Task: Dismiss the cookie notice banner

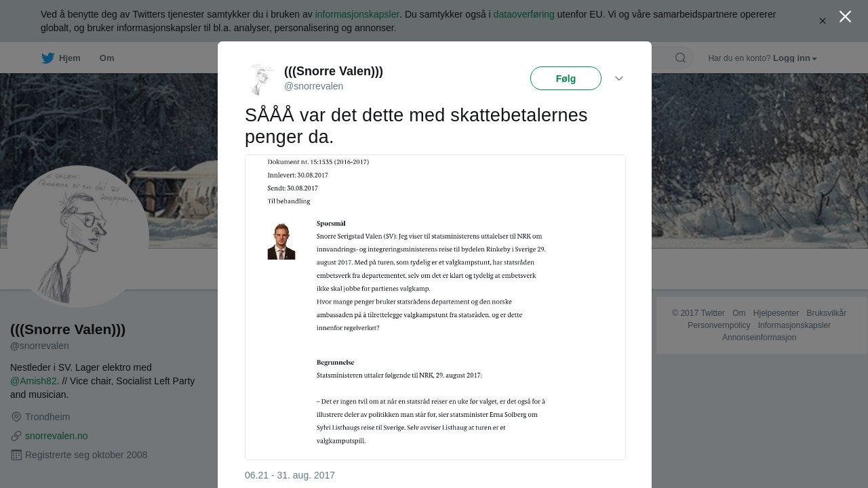Action: 823,21
